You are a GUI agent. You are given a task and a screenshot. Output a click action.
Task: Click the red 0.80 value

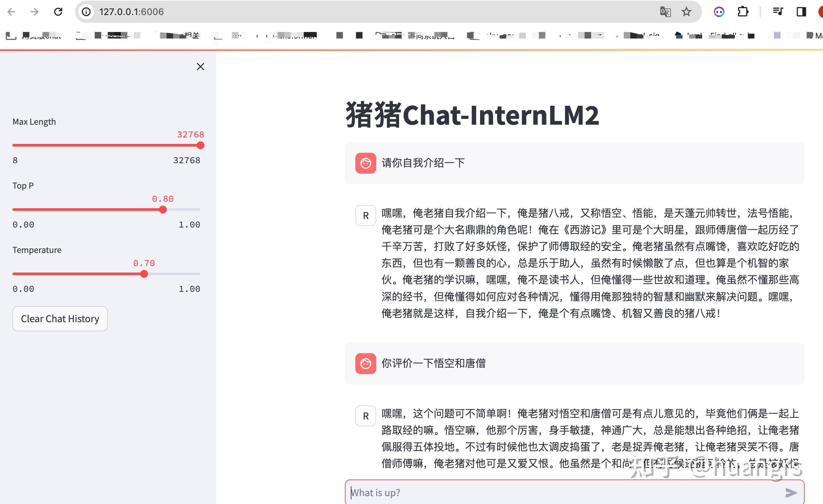tap(163, 199)
